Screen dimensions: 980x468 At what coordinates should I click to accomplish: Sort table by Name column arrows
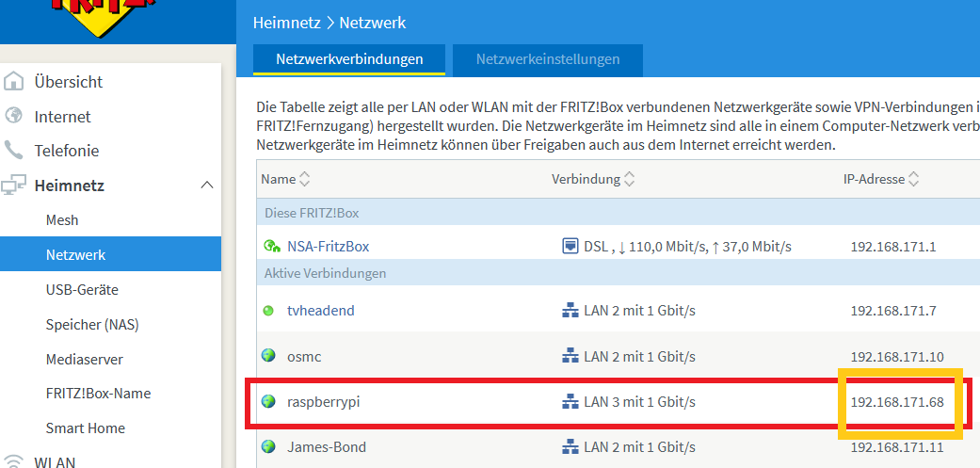coord(304,179)
